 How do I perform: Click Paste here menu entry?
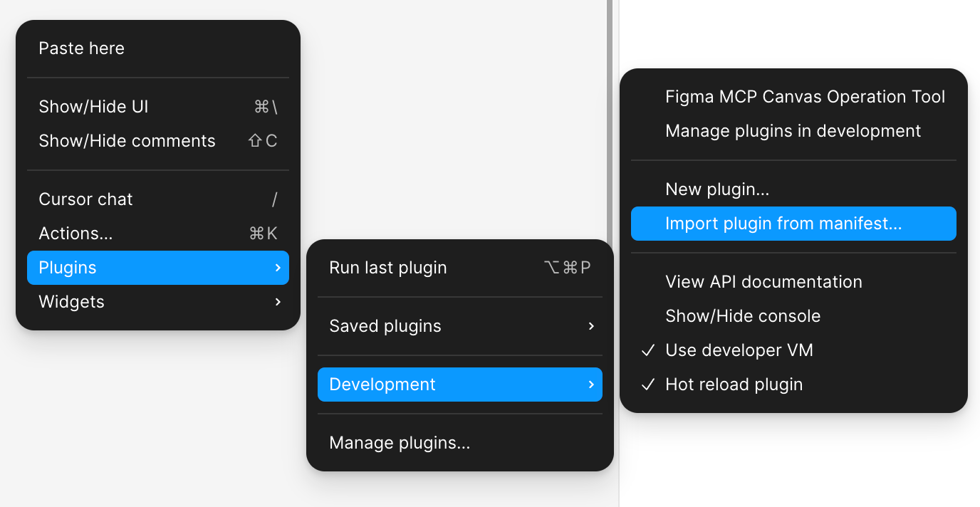pos(81,48)
